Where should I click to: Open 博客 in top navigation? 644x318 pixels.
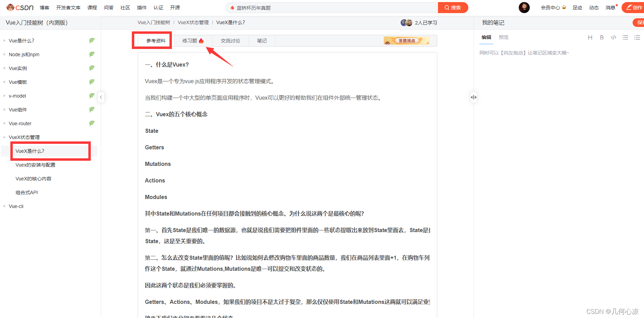(45, 8)
